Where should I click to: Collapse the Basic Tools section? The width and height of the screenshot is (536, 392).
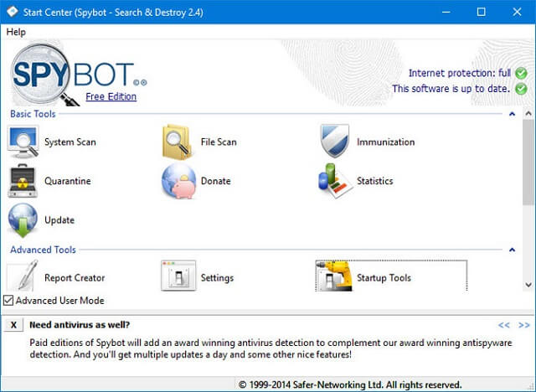(x=512, y=114)
